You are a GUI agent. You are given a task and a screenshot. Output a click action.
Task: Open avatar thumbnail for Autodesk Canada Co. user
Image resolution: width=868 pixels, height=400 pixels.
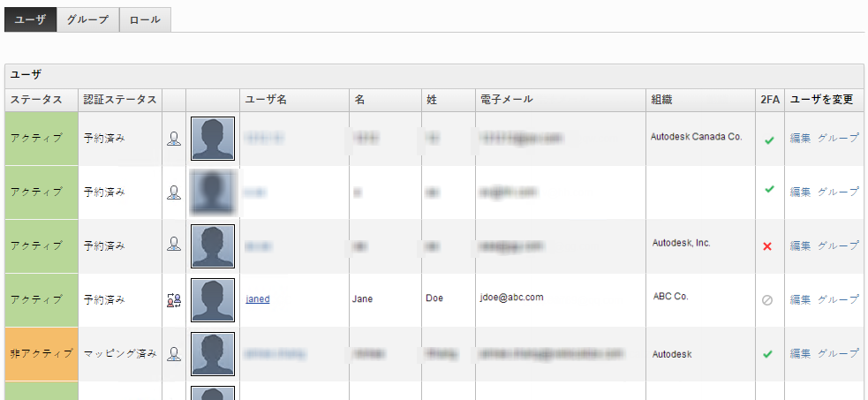pyautogui.click(x=213, y=139)
